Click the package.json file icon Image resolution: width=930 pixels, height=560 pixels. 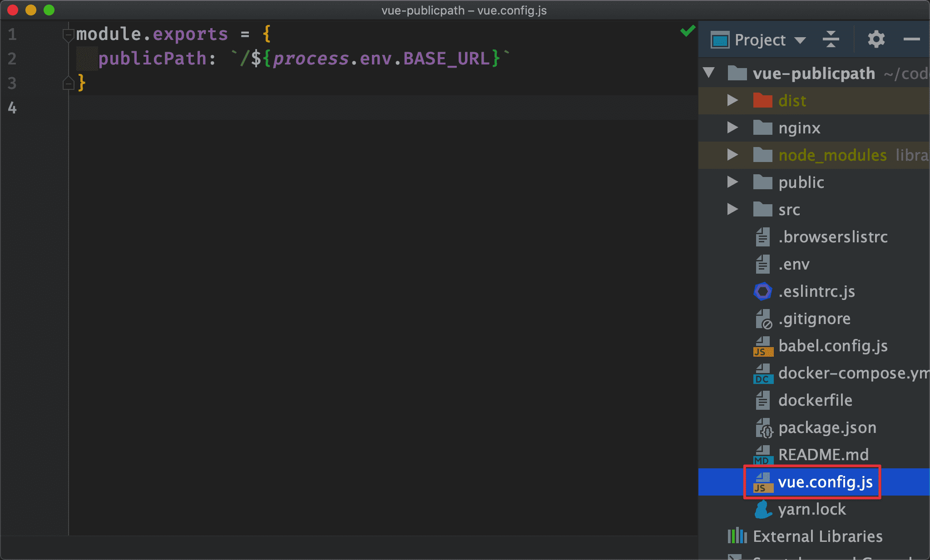[x=764, y=428]
